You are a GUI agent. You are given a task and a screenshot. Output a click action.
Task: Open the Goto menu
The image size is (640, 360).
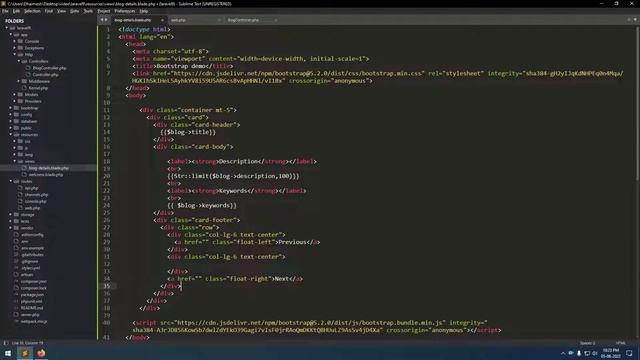tap(74, 11)
